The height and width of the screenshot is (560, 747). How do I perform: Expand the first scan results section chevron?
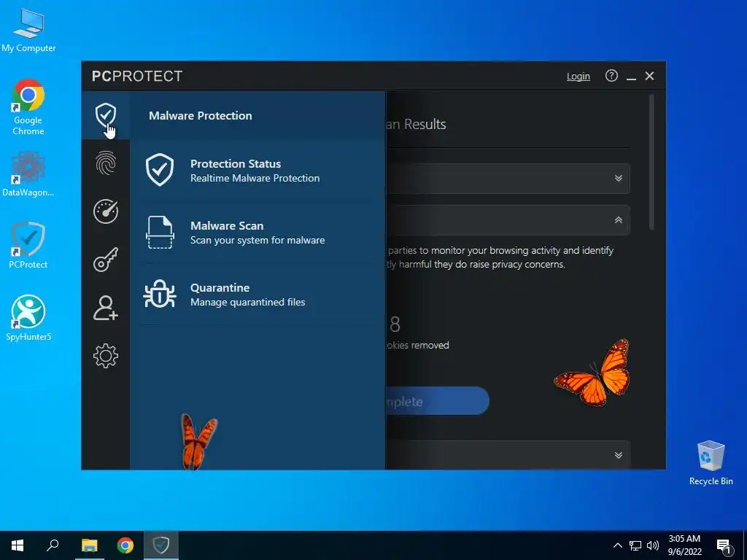click(x=619, y=178)
